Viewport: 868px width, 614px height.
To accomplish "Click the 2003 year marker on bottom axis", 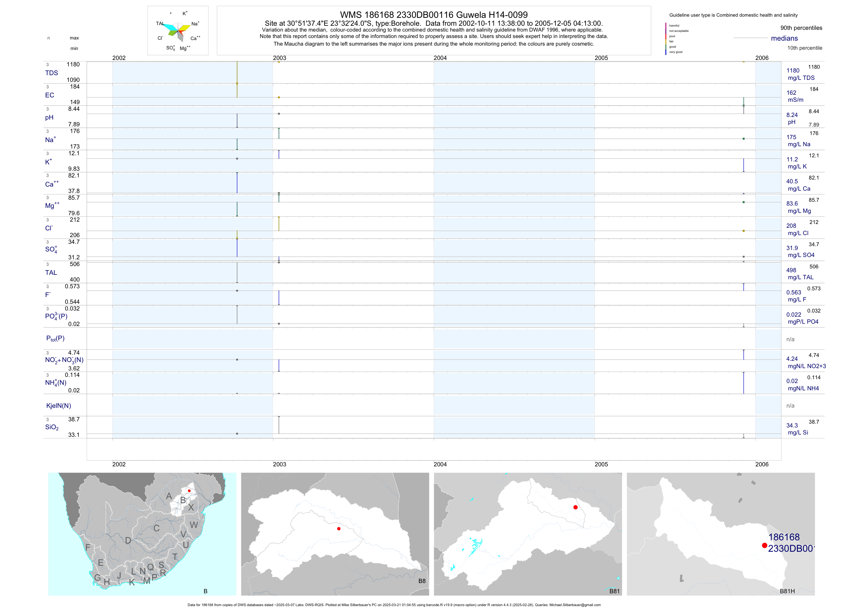I will point(279,464).
